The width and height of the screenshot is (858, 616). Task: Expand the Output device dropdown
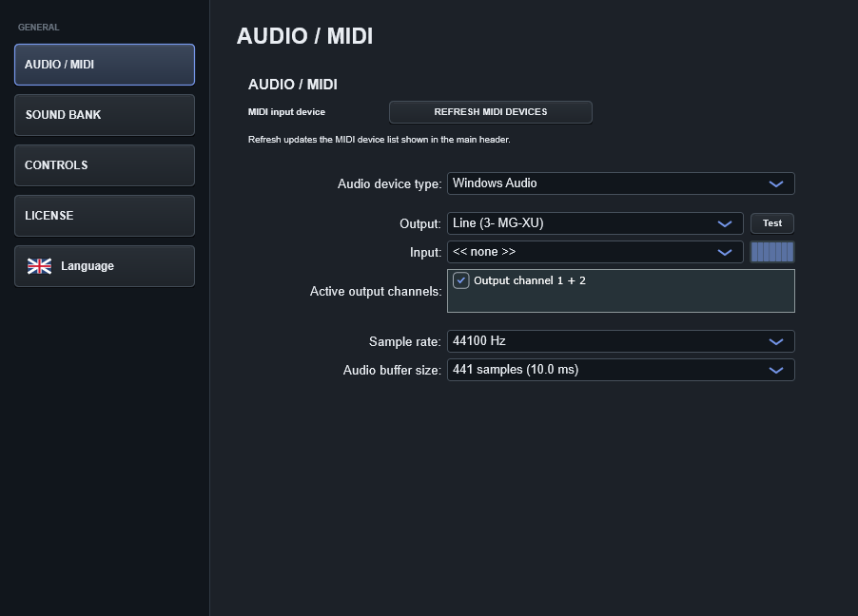[595, 223]
